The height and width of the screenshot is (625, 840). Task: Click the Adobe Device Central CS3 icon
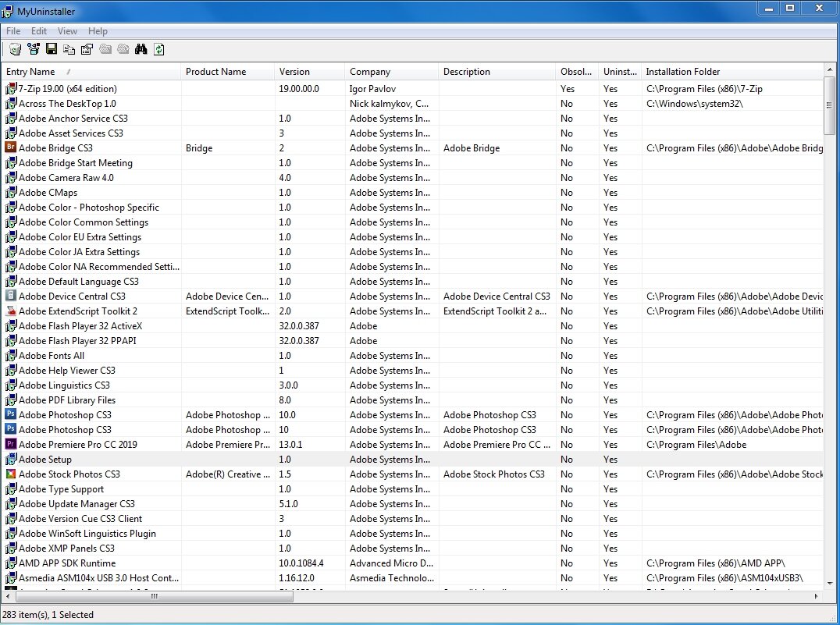(x=11, y=296)
